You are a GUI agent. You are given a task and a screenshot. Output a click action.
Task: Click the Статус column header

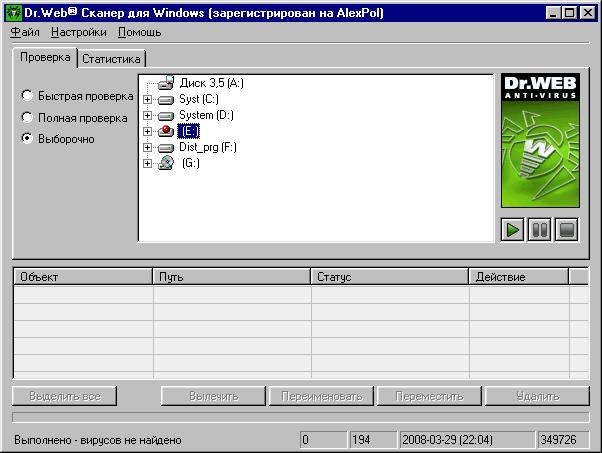(x=390, y=277)
